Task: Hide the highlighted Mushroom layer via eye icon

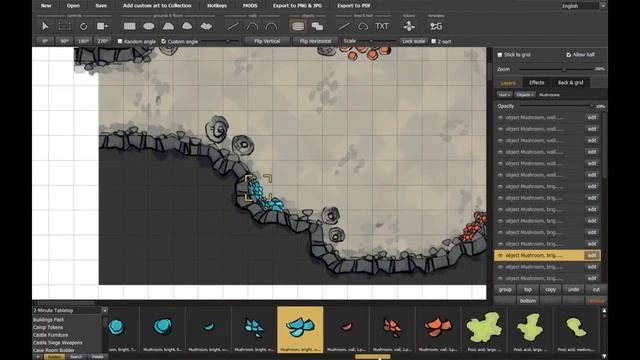Action: pyautogui.click(x=500, y=256)
